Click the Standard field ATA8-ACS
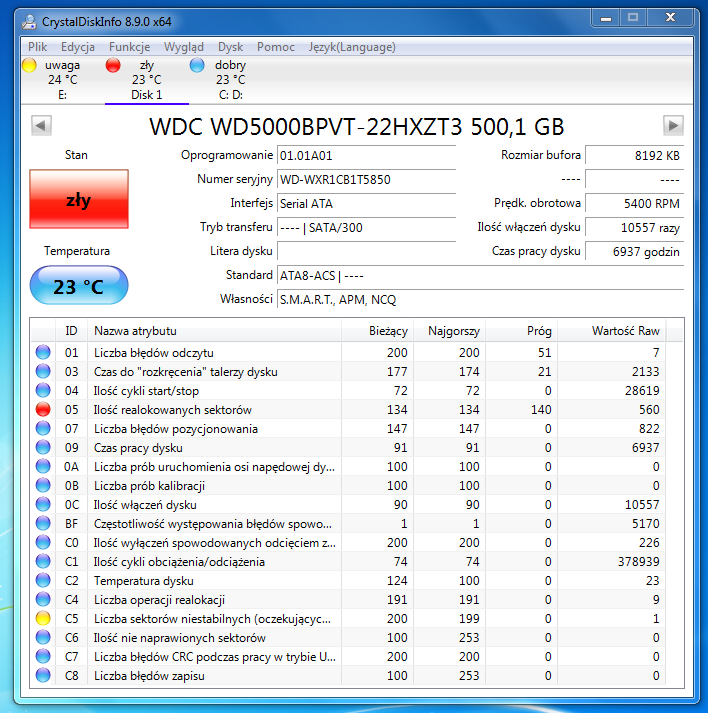The image size is (708, 713). pyautogui.click(x=480, y=276)
